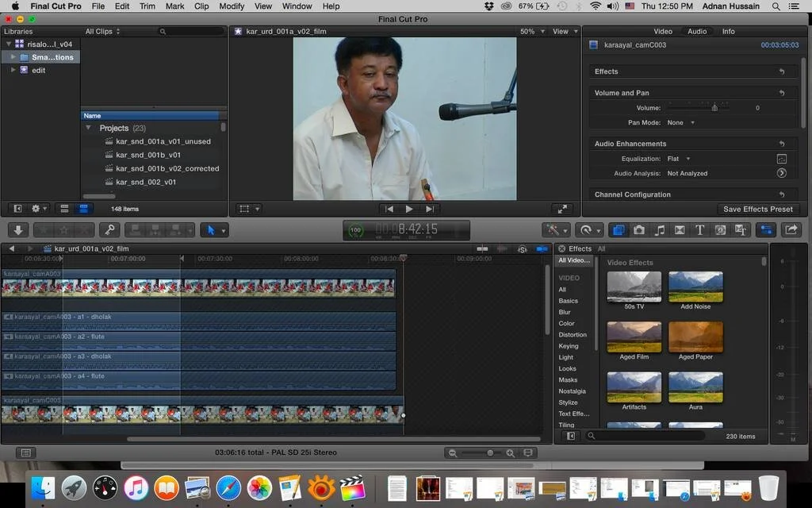Open the equalizer controls icon
812x508 pixels.
click(x=782, y=159)
